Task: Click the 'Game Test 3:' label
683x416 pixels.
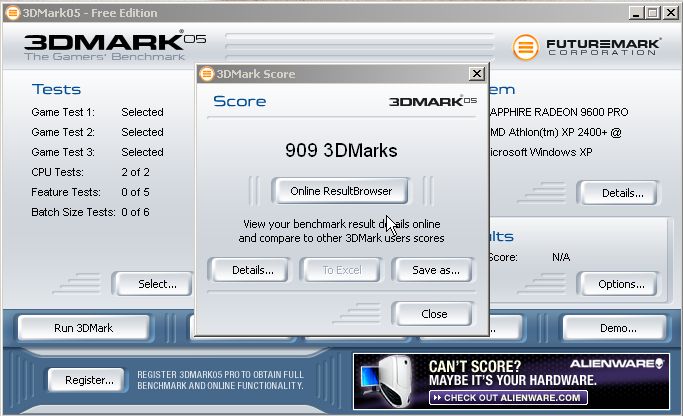Action: tap(63, 152)
